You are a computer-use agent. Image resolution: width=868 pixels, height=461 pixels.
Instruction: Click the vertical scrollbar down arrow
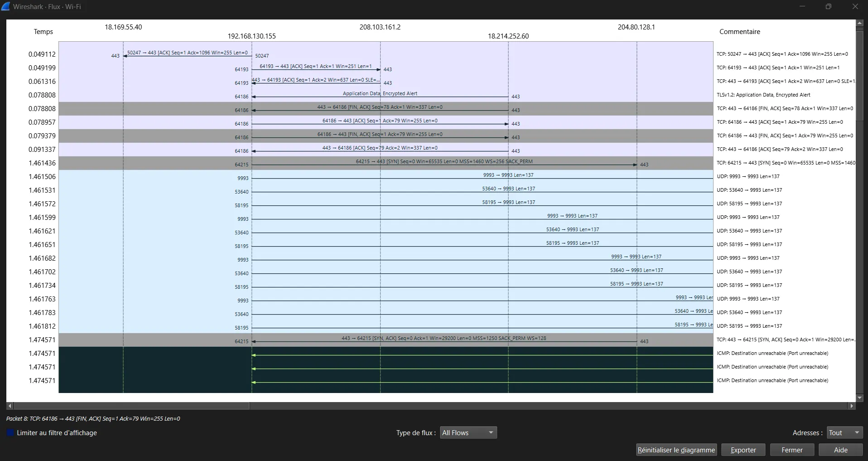(x=859, y=398)
